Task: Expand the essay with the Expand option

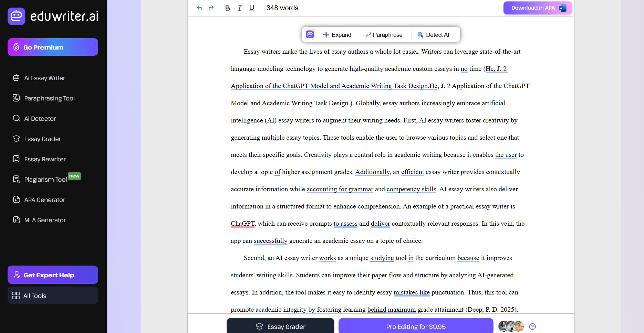Action: coord(337,34)
